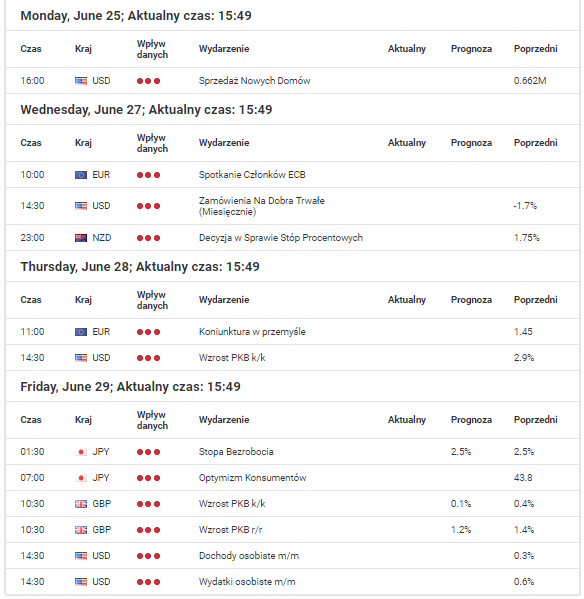This screenshot has width=584, height=599.
Task: Click the New Zealand flag next to NZD
Action: click(81, 238)
